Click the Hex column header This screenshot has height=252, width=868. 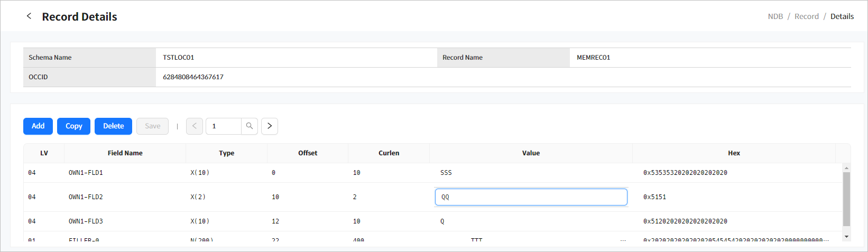(x=734, y=153)
